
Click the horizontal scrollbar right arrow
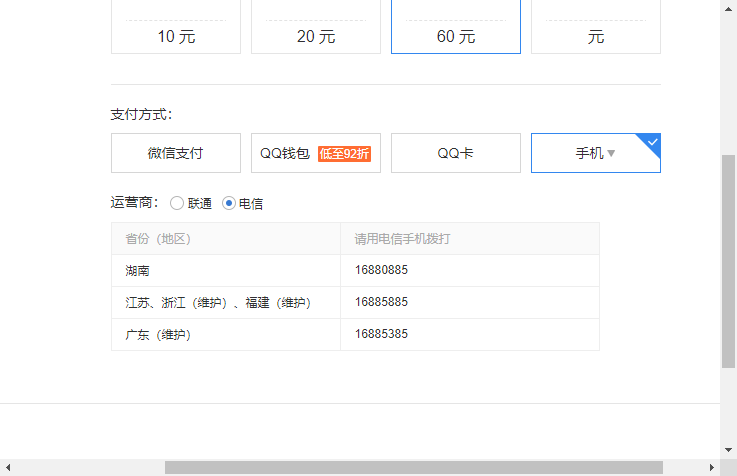tap(712, 468)
